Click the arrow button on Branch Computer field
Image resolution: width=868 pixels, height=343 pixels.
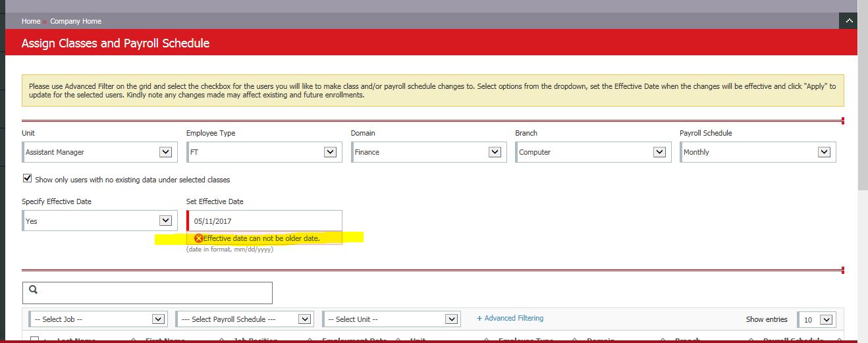tap(659, 152)
